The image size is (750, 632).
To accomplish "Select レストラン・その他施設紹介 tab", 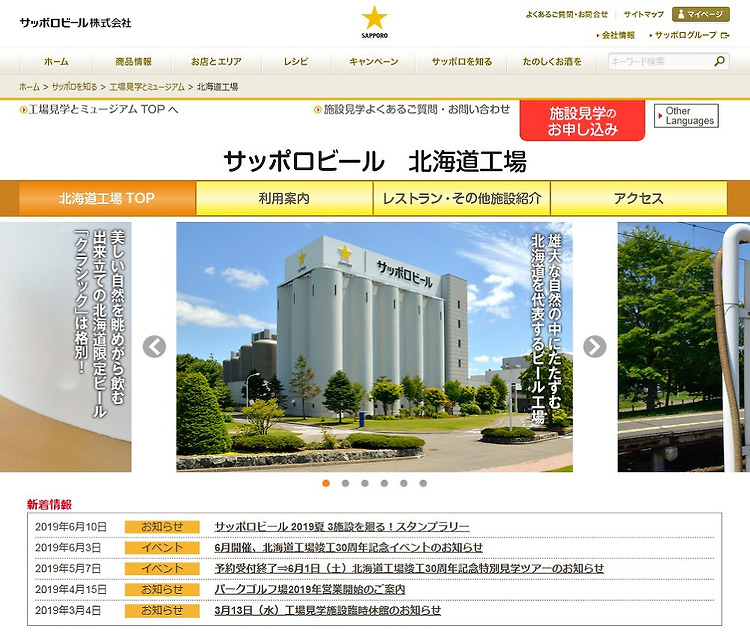I will (462, 198).
